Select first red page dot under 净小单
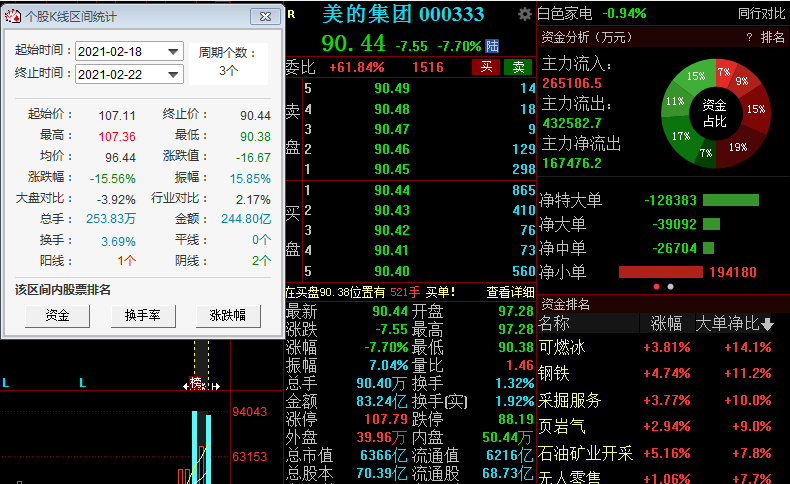The width and height of the screenshot is (790, 484). (x=656, y=287)
